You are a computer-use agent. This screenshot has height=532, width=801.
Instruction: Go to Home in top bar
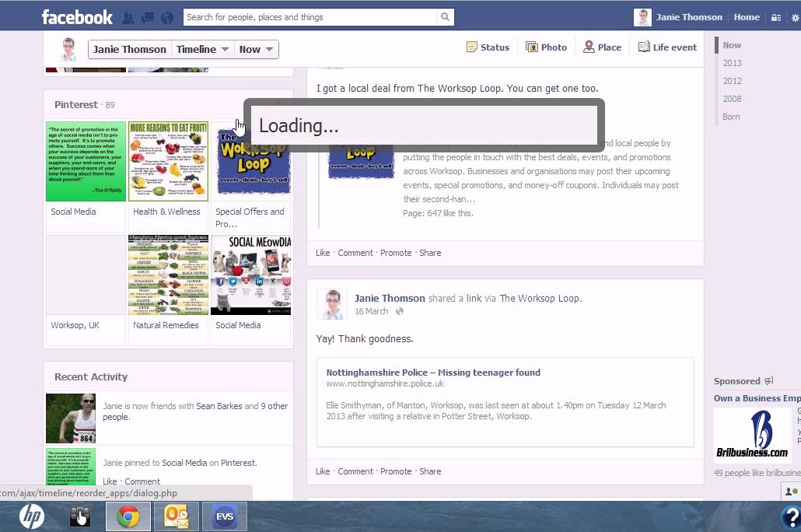tap(747, 17)
